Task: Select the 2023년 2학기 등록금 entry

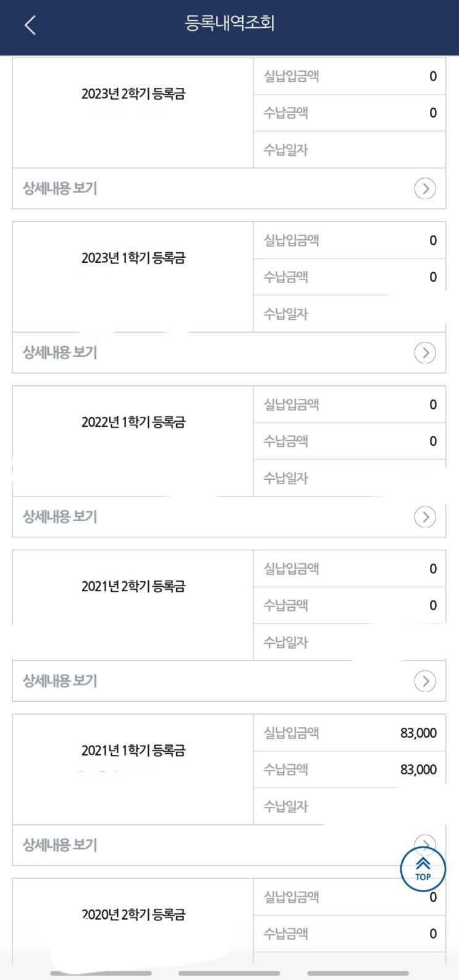Action: coord(133,94)
